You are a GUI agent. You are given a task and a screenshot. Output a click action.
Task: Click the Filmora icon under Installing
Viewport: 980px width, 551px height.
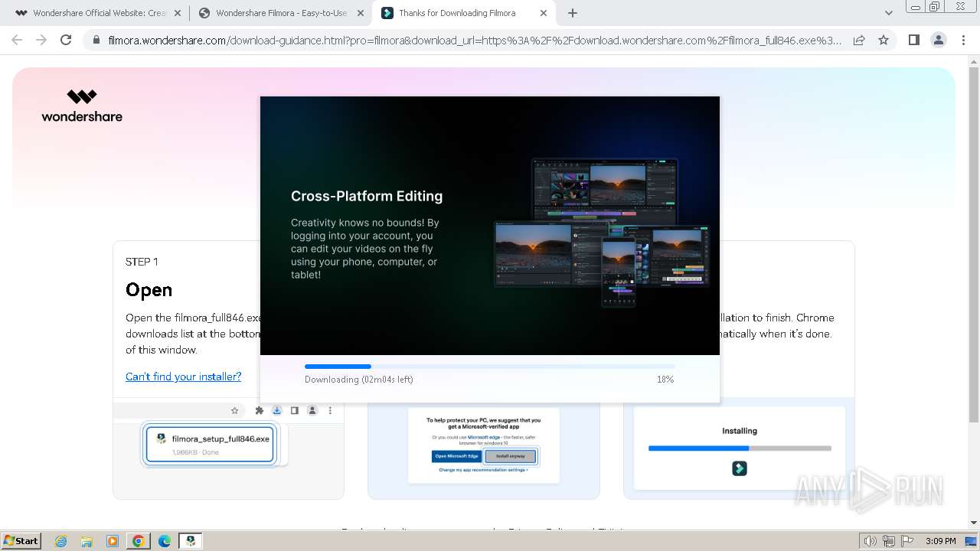click(x=740, y=468)
